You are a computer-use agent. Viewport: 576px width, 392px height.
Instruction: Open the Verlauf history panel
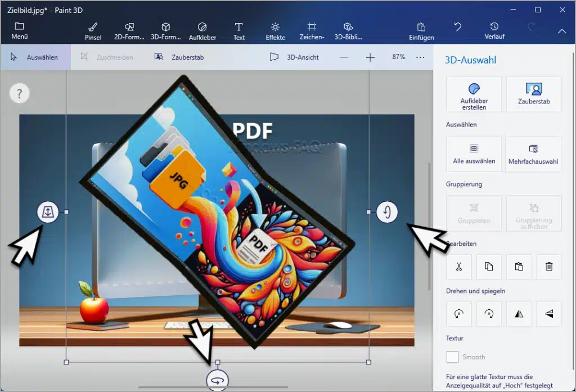(x=494, y=31)
